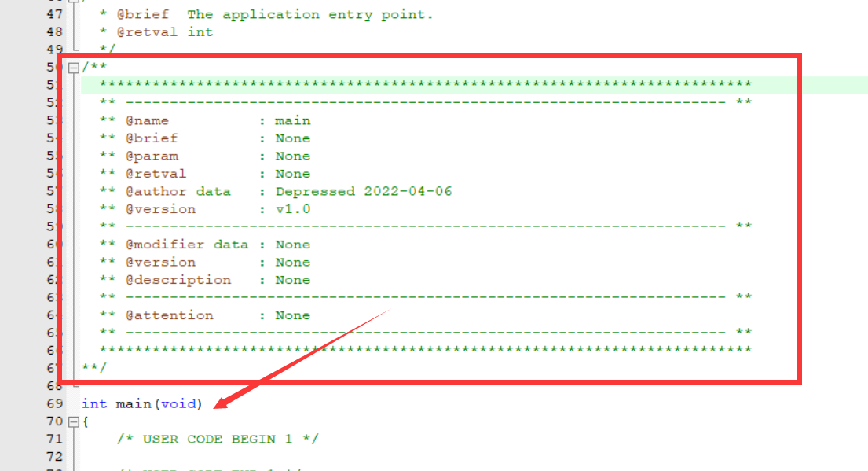868x471 pixels.
Task: Click the '@modifier data' tag
Action: click(187, 245)
